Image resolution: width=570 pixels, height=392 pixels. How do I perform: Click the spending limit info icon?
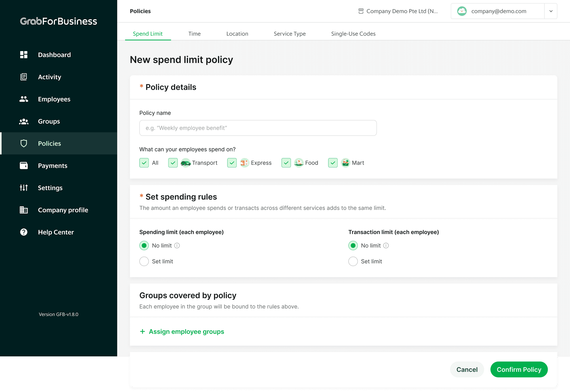click(177, 245)
